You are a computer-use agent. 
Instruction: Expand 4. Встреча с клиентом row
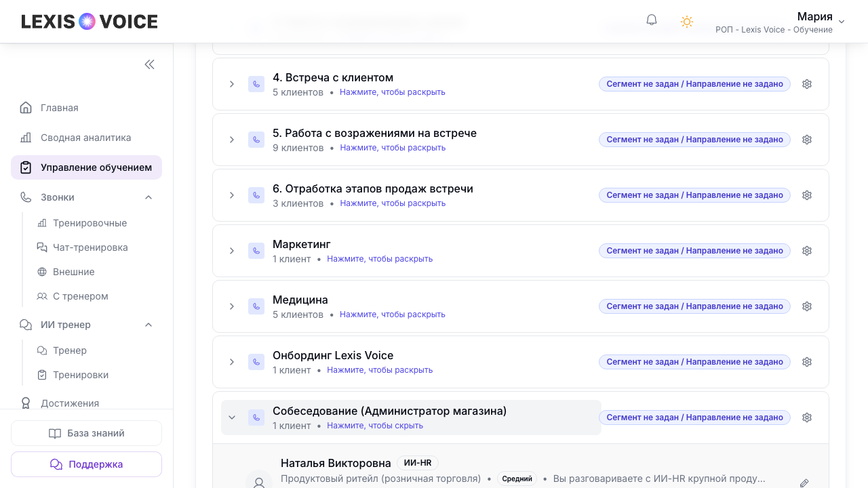click(232, 84)
